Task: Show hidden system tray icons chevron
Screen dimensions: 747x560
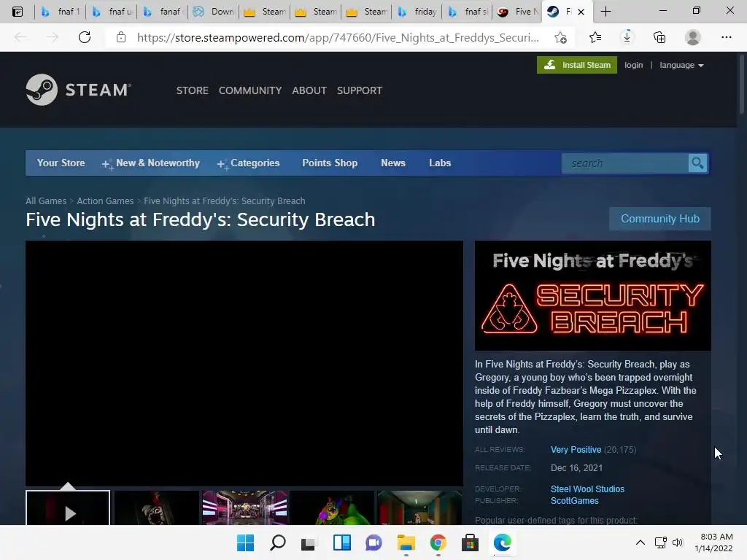Action: 640,542
